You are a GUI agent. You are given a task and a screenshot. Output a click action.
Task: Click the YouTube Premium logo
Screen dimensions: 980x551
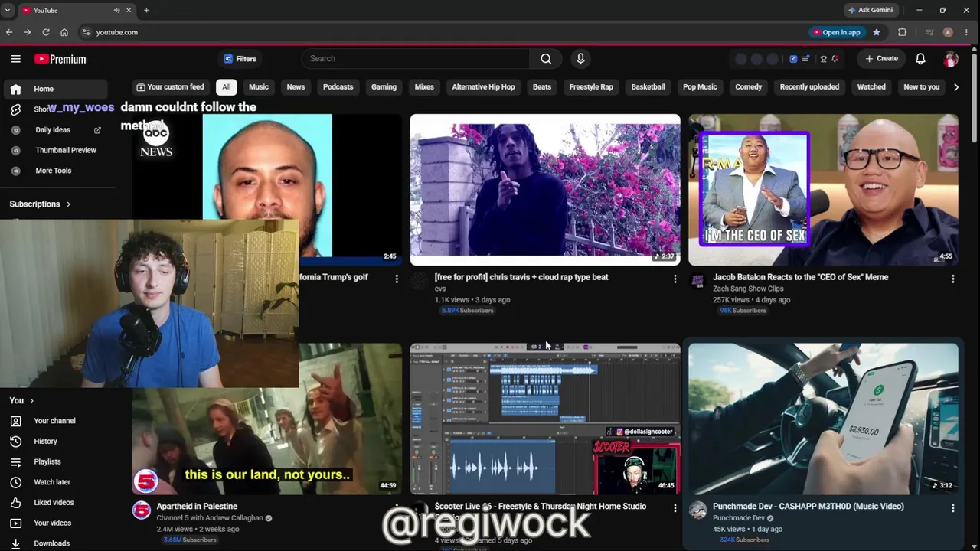pos(60,59)
